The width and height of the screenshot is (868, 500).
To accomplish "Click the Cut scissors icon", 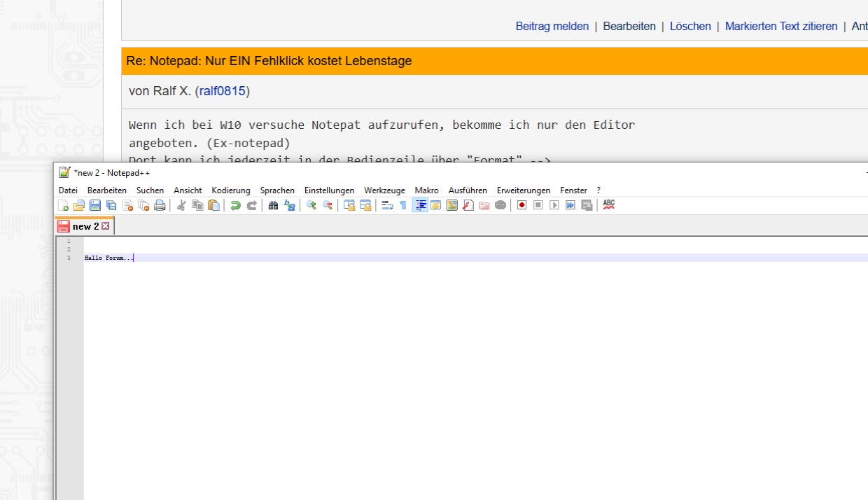I will coord(181,205).
